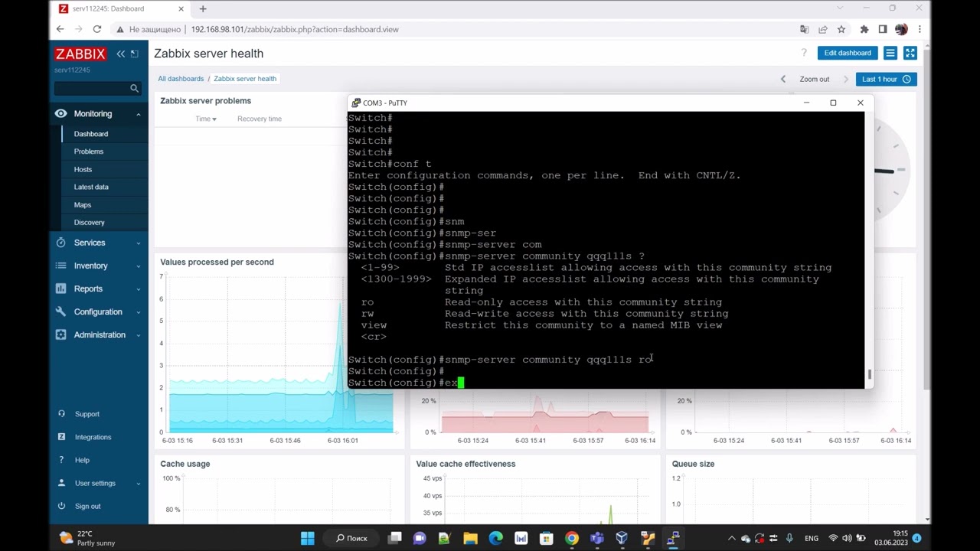Click the share page icon
This screenshot has height=551, width=980.
point(822,29)
